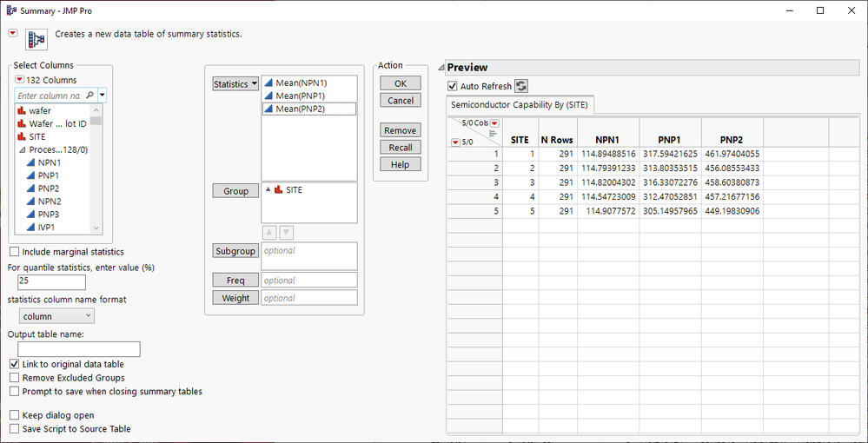Click the NPN1 column header in preview
Viewport: 868px width, 443px height.
click(x=607, y=140)
